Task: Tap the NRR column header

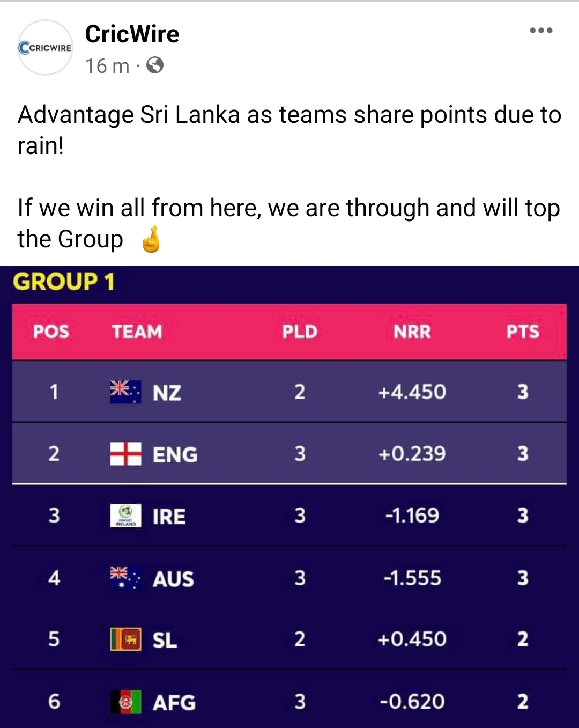Action: [x=412, y=332]
